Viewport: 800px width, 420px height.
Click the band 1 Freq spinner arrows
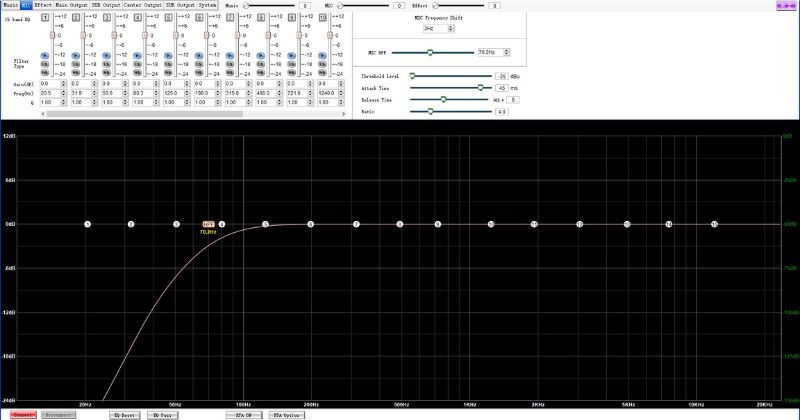(66, 93)
